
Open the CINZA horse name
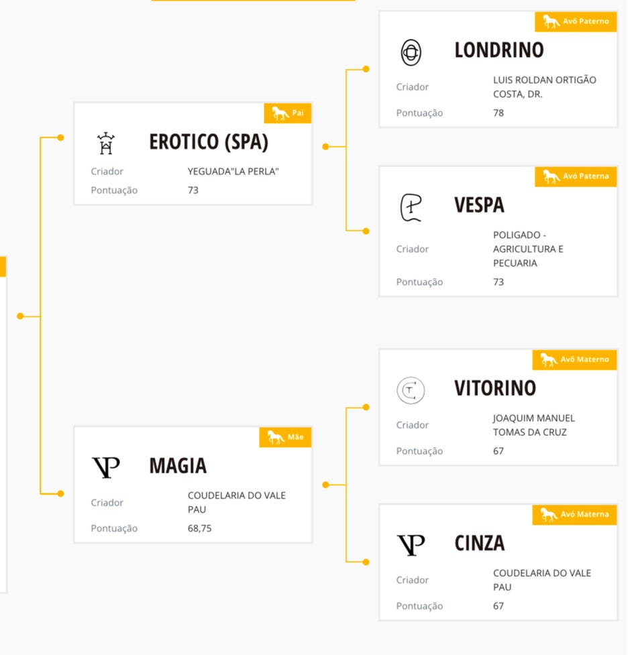pos(480,544)
